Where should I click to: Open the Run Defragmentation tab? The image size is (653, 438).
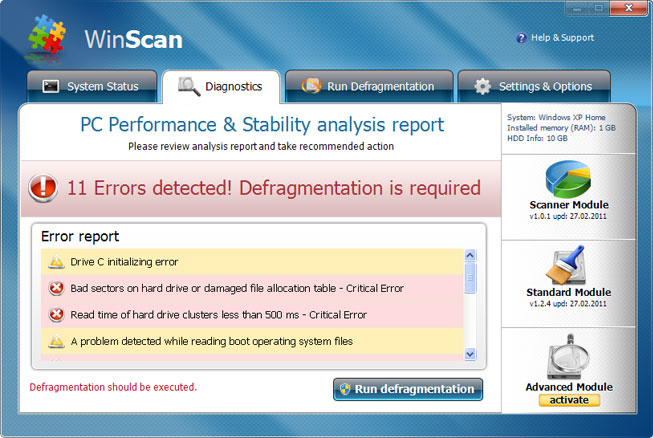(369, 86)
